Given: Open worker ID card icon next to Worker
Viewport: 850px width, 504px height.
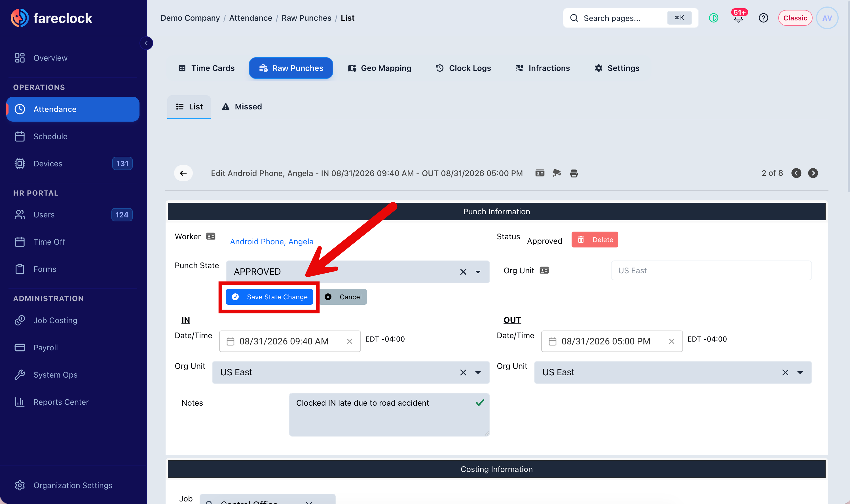Looking at the screenshot, I should point(211,236).
